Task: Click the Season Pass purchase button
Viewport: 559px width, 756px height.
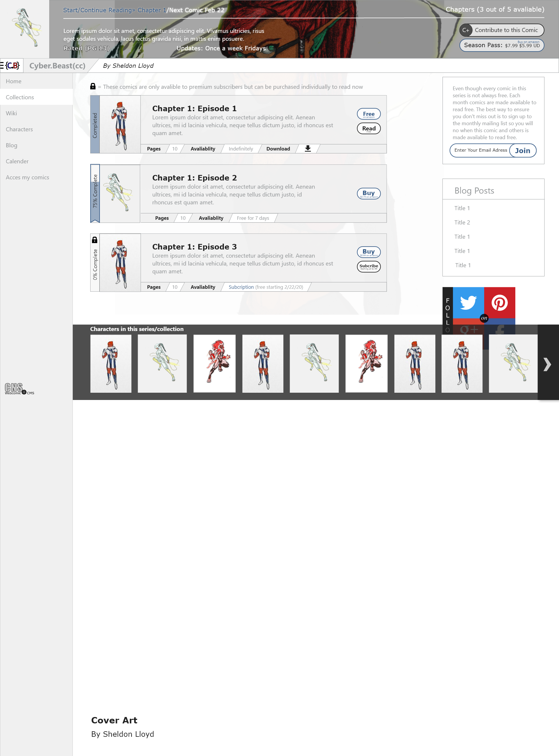Action: pos(501,45)
